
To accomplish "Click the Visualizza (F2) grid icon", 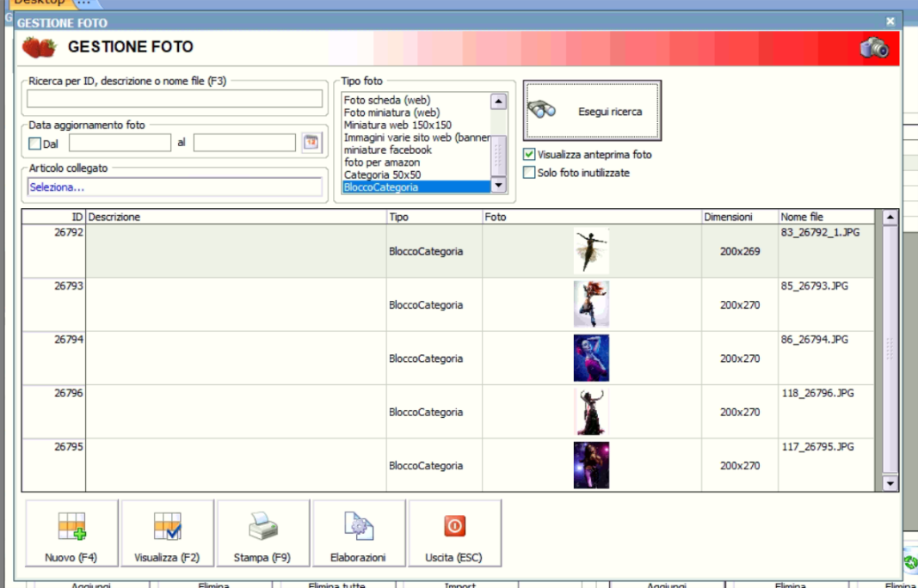I will tap(168, 526).
